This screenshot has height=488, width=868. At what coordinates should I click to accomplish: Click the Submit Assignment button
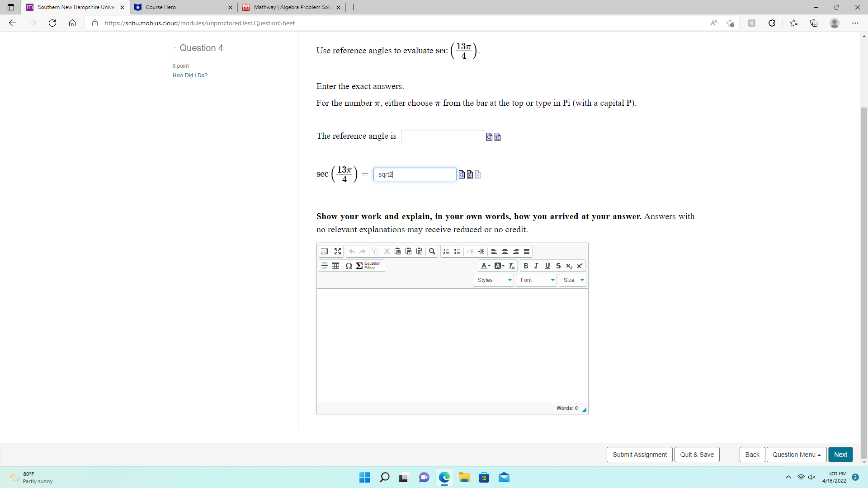pyautogui.click(x=639, y=455)
